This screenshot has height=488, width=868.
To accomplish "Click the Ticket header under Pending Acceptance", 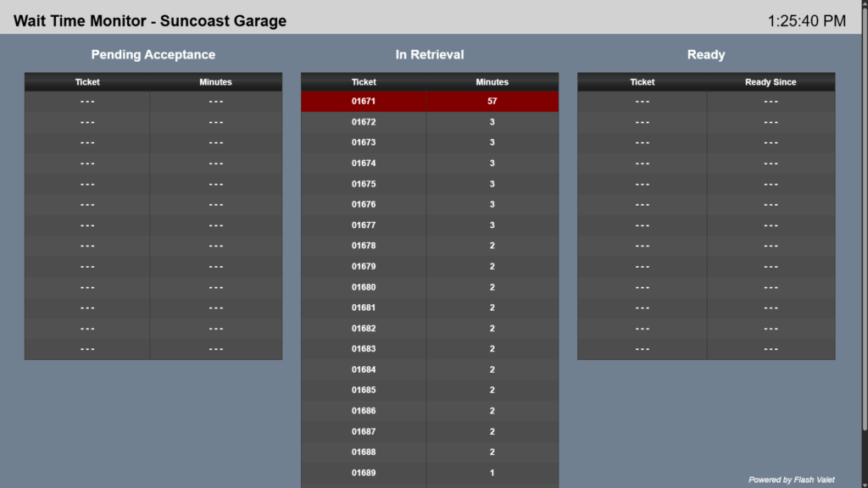I will tap(87, 82).
